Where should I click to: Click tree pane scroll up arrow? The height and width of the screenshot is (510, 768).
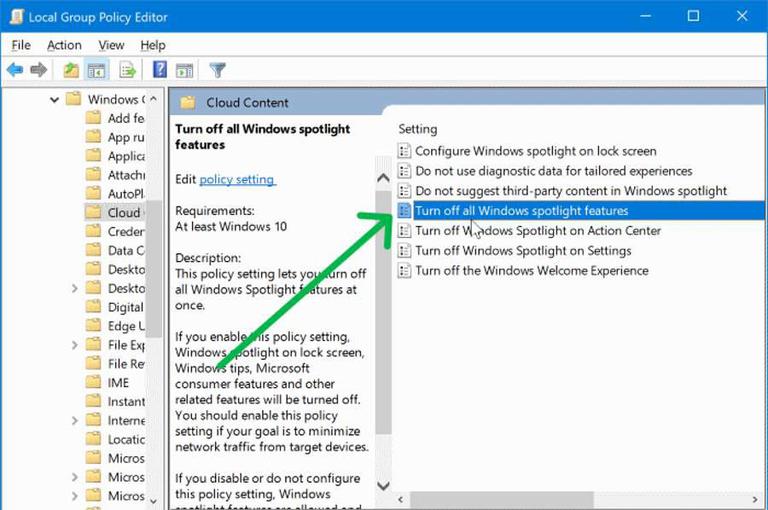[154, 99]
